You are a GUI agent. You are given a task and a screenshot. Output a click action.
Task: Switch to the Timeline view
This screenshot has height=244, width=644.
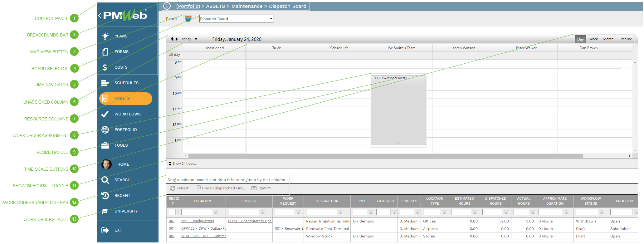(x=625, y=39)
